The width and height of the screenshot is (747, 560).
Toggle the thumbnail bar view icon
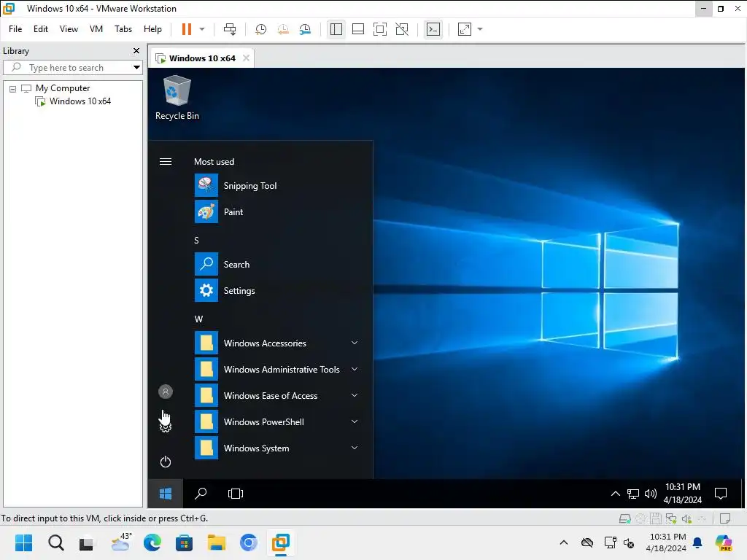click(x=357, y=29)
